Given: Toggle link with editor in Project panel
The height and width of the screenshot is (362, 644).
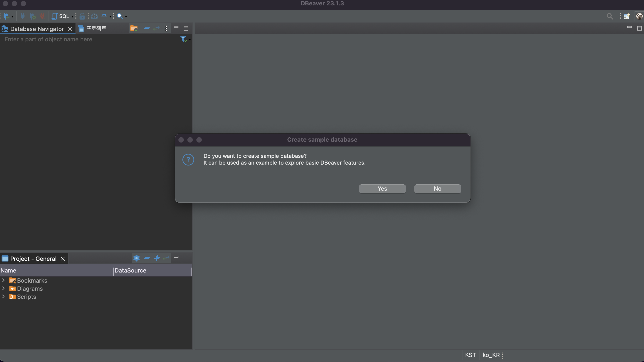Looking at the screenshot, I should click(x=166, y=258).
